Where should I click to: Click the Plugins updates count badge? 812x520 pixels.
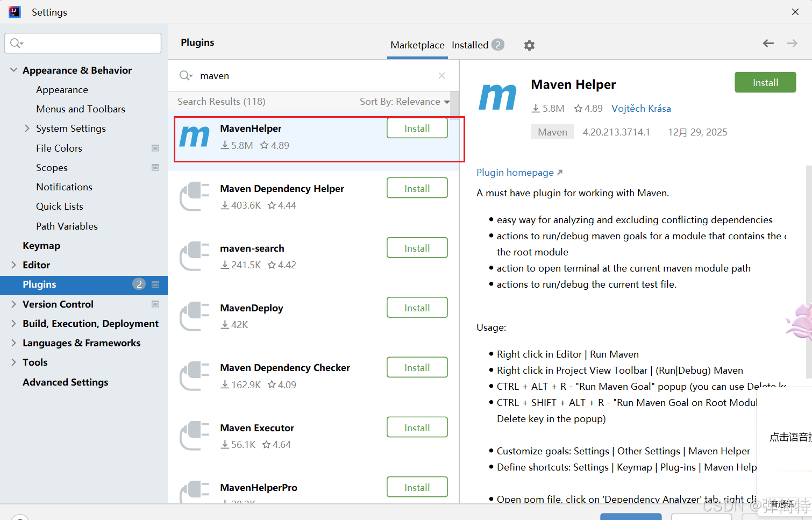point(139,284)
